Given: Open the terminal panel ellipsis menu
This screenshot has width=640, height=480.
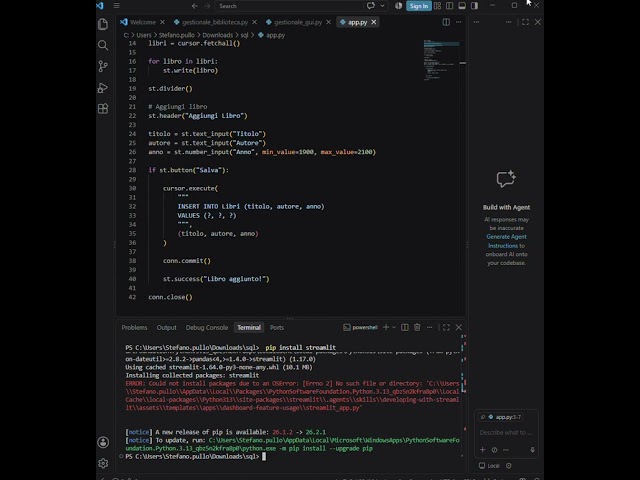Looking at the screenshot, I should pos(429,327).
